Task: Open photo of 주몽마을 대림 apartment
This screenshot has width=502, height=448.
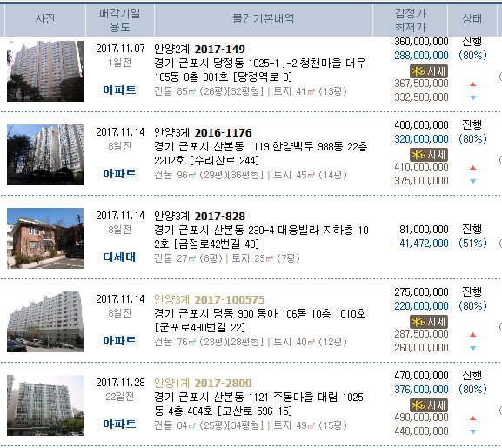Action: 45,405
